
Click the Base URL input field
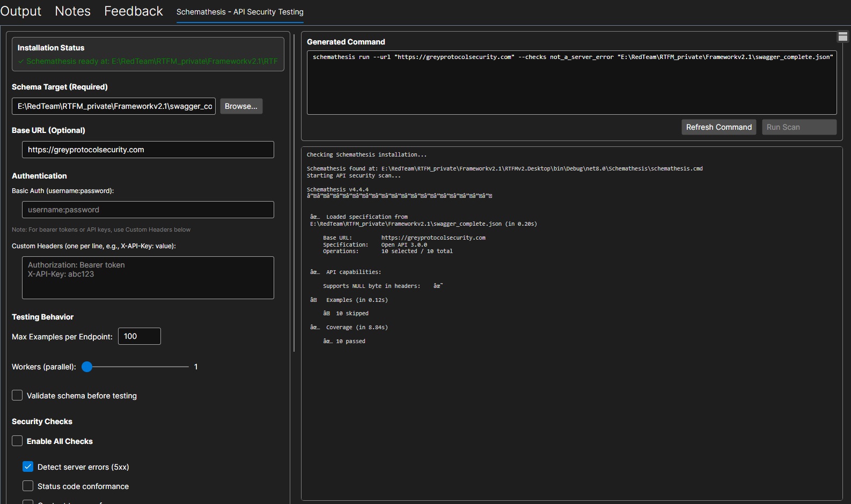pyautogui.click(x=148, y=150)
